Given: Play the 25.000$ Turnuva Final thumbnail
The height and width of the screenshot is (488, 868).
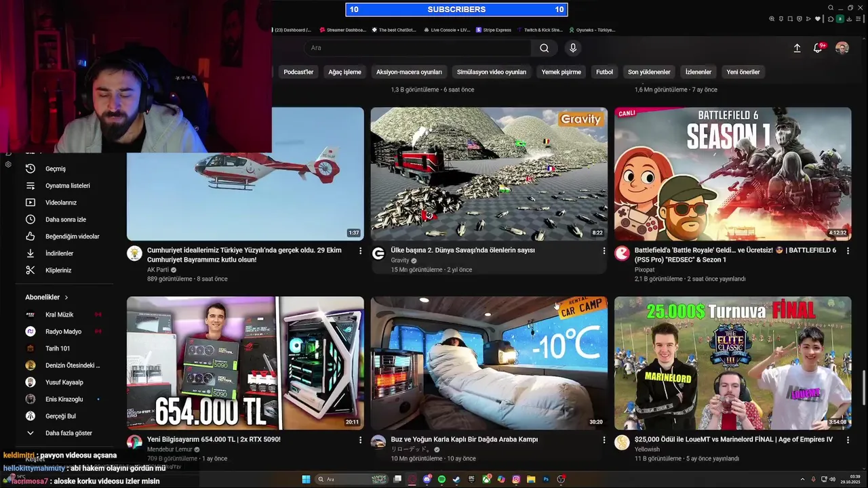Looking at the screenshot, I should (733, 363).
